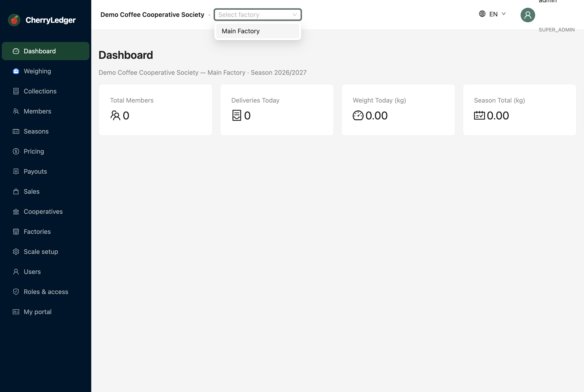Click the Season Total calendar icon
584x392 pixels.
pyautogui.click(x=480, y=116)
